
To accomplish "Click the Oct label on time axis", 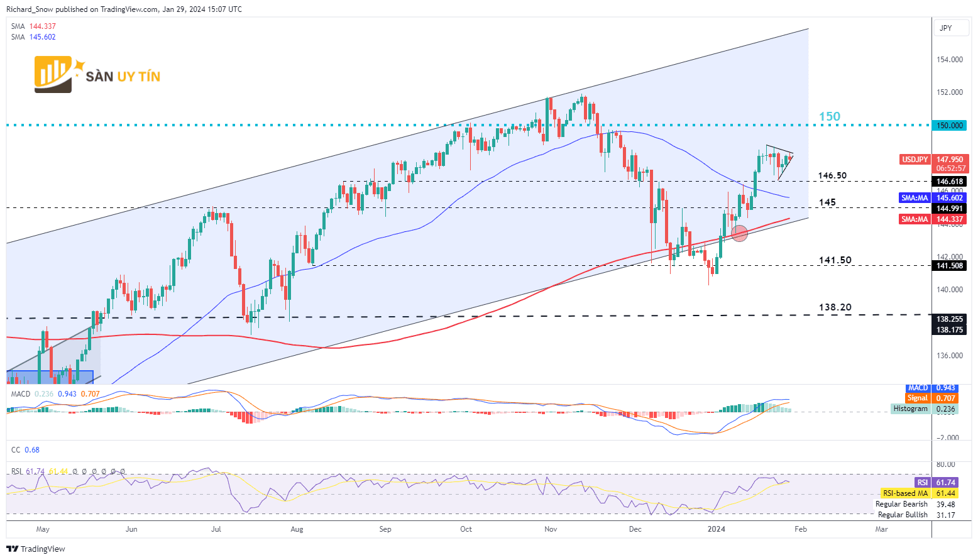I will coord(466,529).
